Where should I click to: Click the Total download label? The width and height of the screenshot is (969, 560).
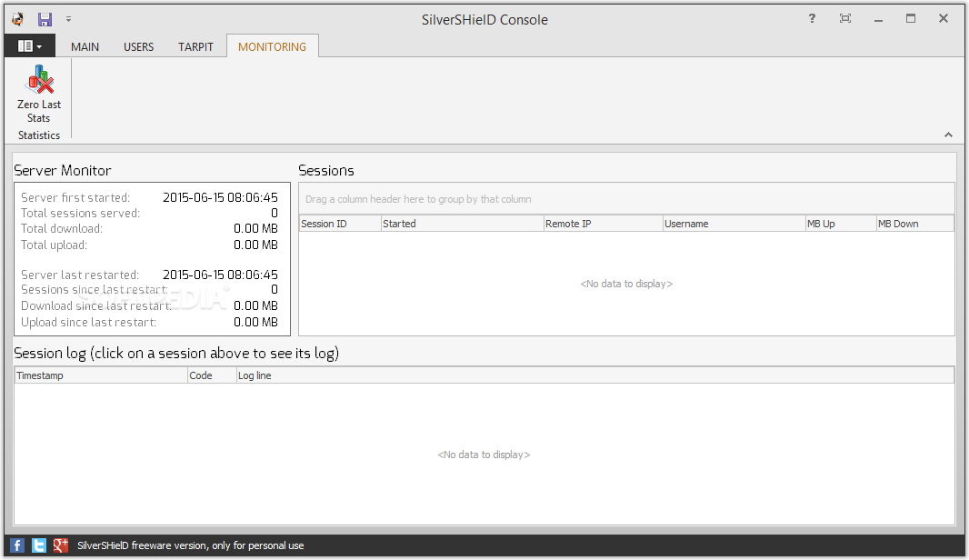pyautogui.click(x=62, y=229)
